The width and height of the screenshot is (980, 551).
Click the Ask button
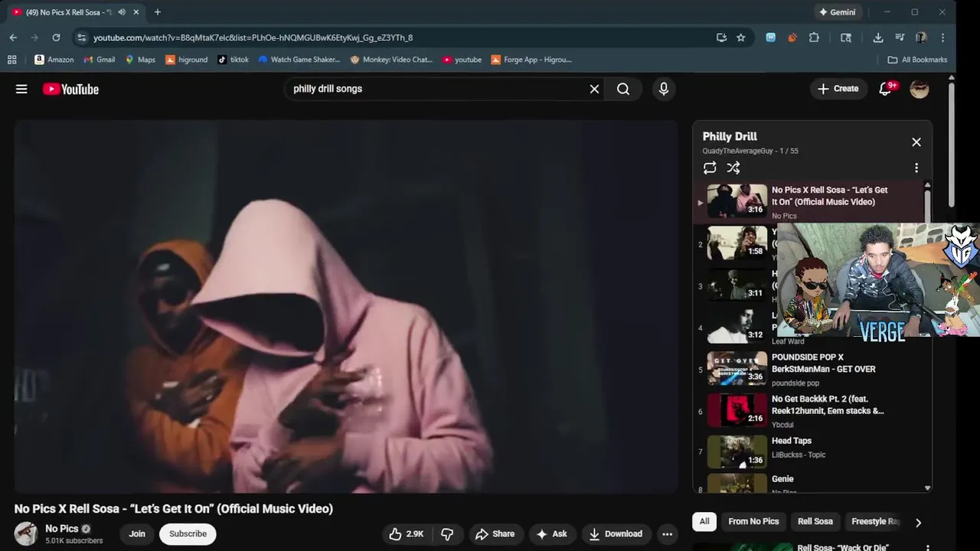(552, 534)
